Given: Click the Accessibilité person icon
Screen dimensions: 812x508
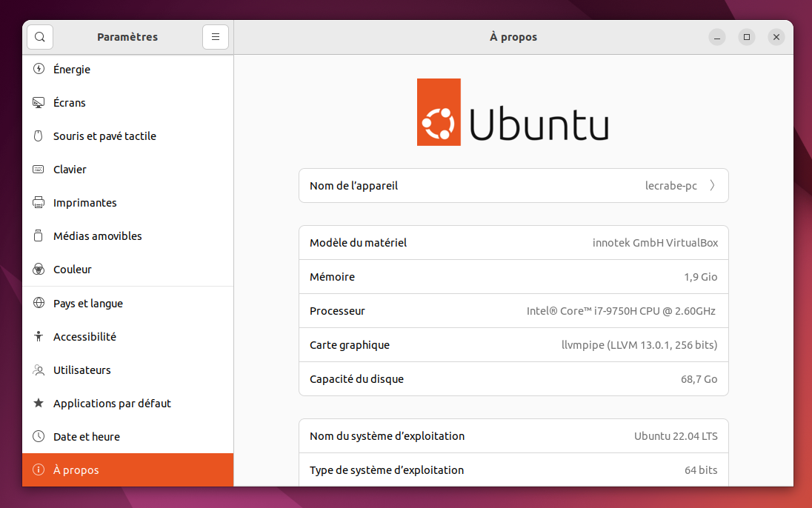Looking at the screenshot, I should pos(39,337).
